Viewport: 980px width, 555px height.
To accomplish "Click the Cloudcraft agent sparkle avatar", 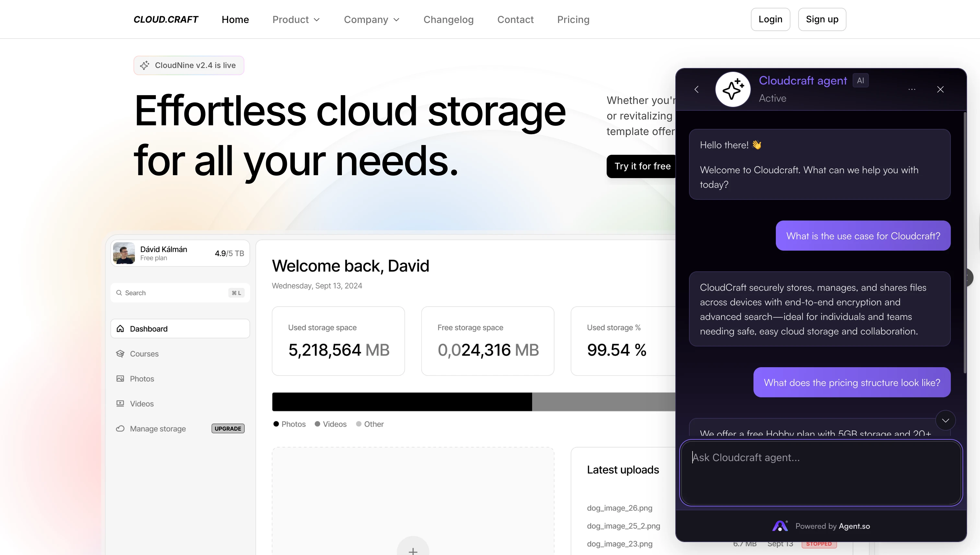I will [x=732, y=89].
